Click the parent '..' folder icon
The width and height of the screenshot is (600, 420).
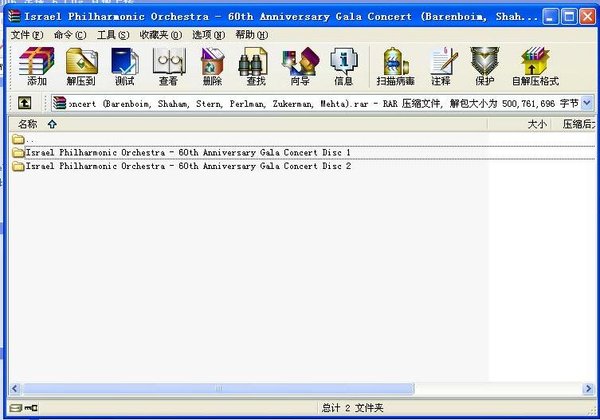point(18,139)
